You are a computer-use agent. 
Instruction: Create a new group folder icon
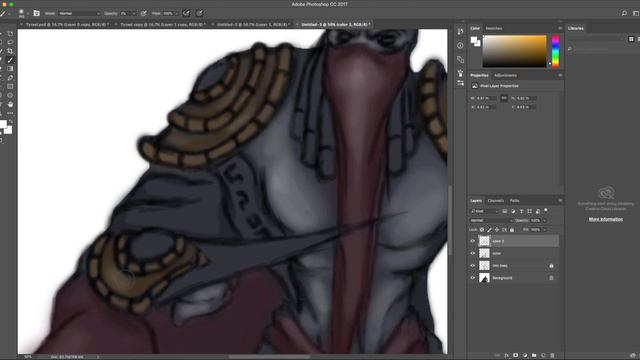[x=534, y=356]
